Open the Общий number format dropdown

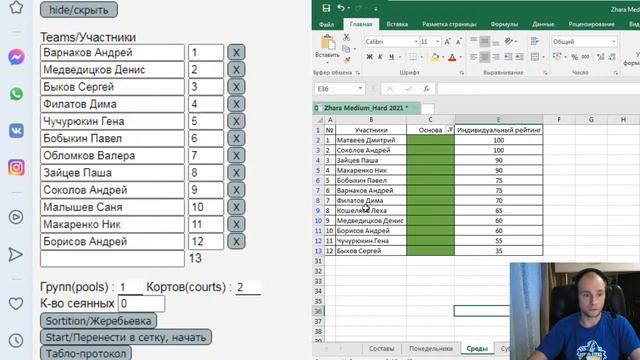click(x=613, y=42)
